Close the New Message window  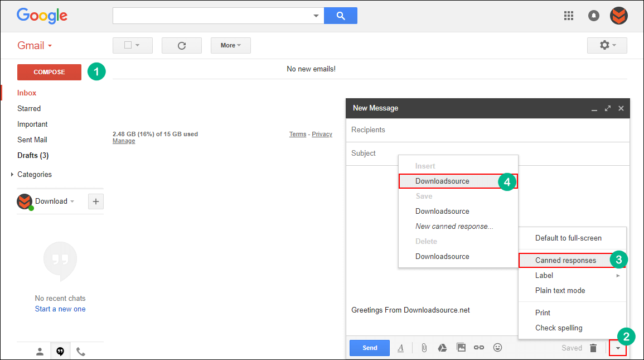[x=621, y=108]
